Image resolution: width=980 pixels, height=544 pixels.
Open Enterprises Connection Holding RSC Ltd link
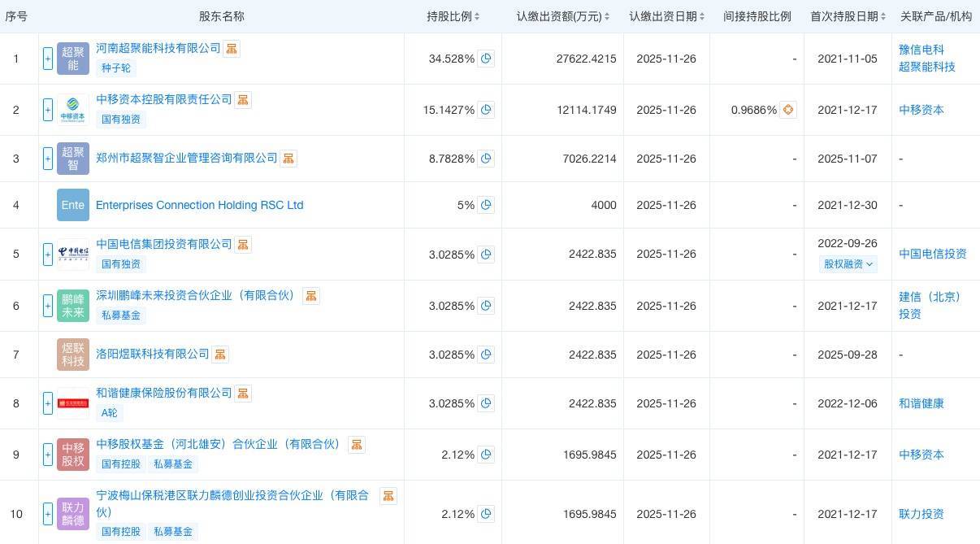pyautogui.click(x=199, y=205)
